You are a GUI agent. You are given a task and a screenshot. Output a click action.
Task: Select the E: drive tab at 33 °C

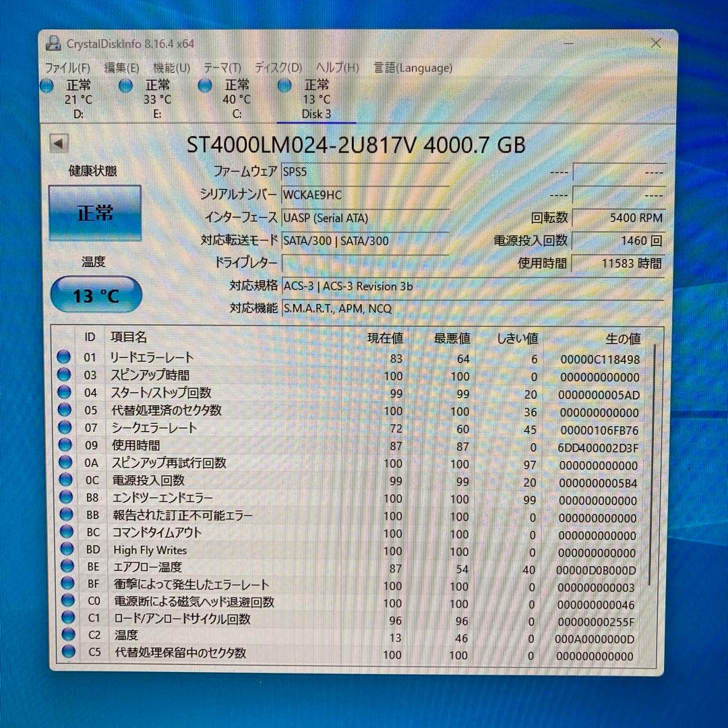coord(157,99)
